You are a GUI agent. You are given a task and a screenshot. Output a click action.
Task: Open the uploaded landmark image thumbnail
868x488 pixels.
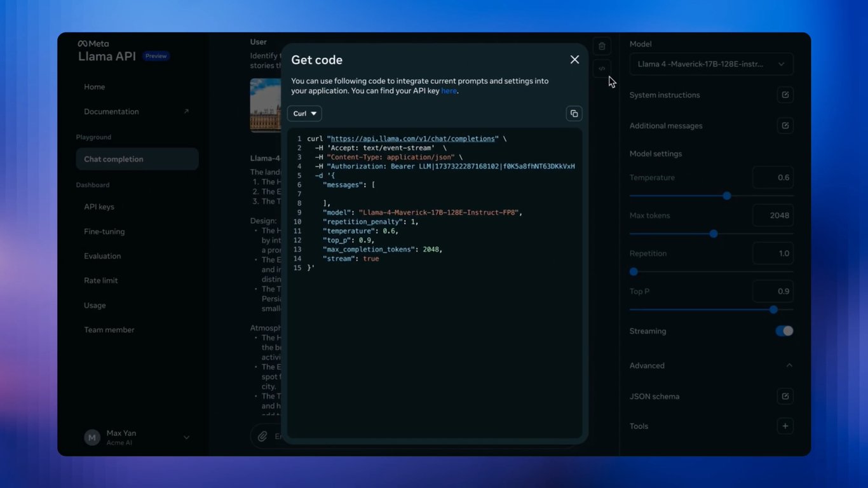(266, 105)
